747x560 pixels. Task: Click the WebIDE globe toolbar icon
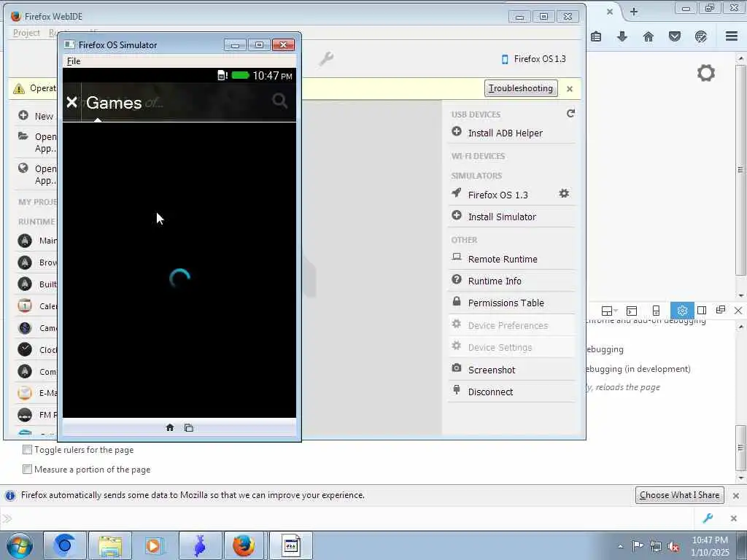700,36
